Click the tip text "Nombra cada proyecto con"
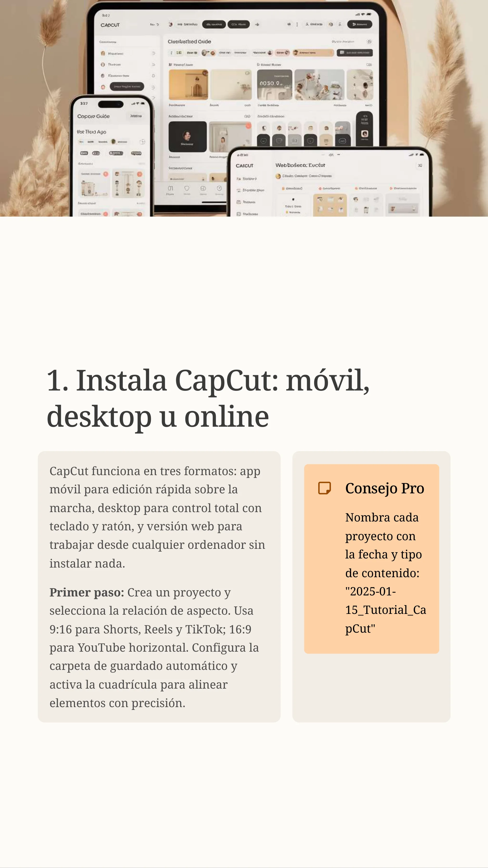This screenshot has width=488, height=868. 382,526
